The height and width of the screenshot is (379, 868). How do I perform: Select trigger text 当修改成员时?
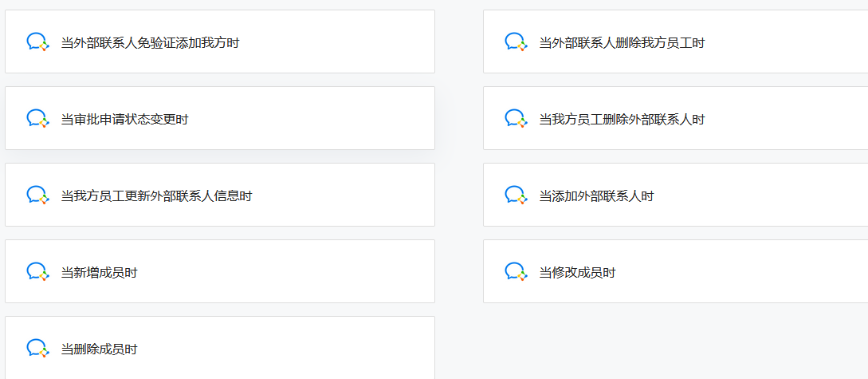coord(577,273)
